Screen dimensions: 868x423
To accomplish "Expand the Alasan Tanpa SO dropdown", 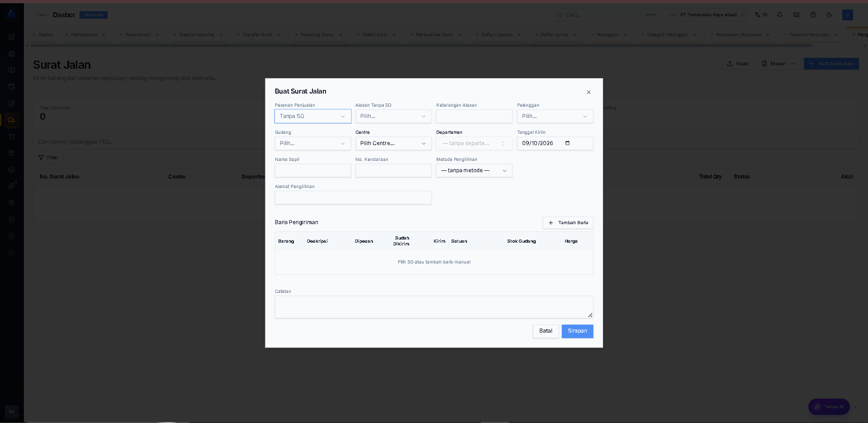I will [393, 116].
